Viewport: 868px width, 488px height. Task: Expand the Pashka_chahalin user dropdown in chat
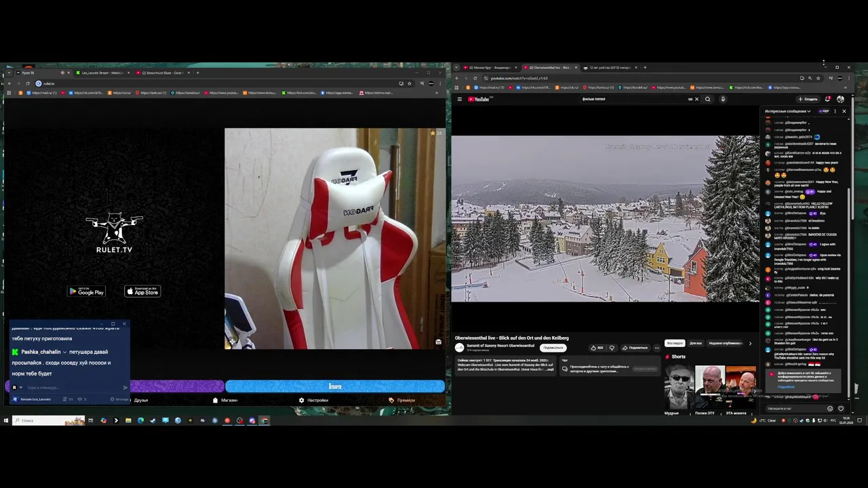(64, 352)
